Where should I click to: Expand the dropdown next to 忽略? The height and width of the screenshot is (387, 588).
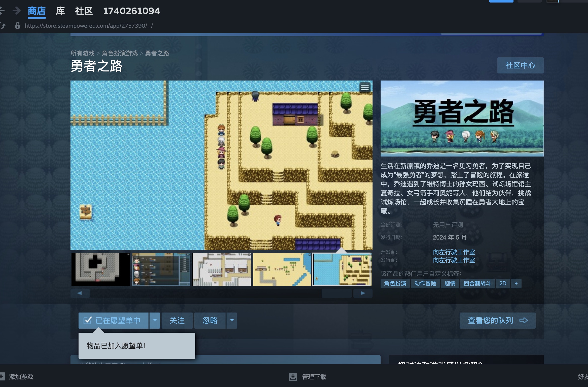(232, 320)
